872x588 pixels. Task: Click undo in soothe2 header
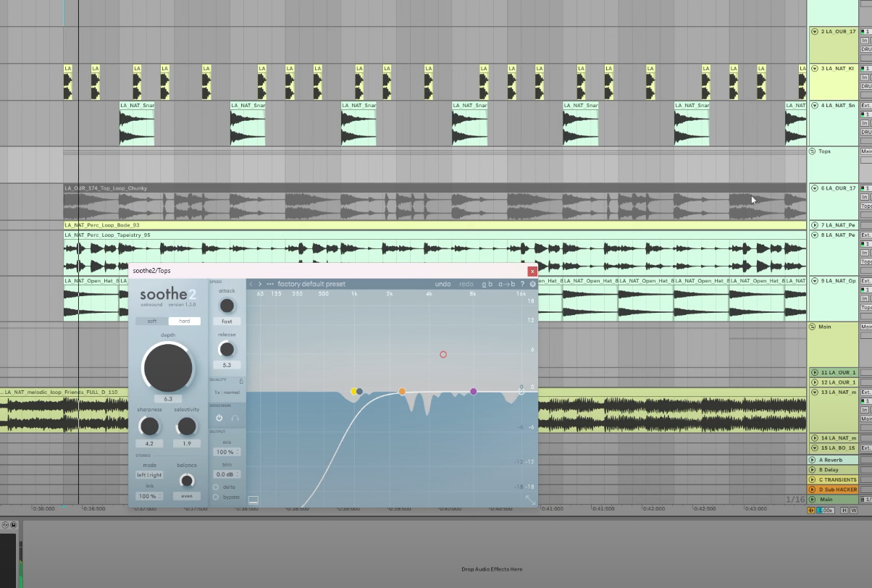pyautogui.click(x=443, y=284)
